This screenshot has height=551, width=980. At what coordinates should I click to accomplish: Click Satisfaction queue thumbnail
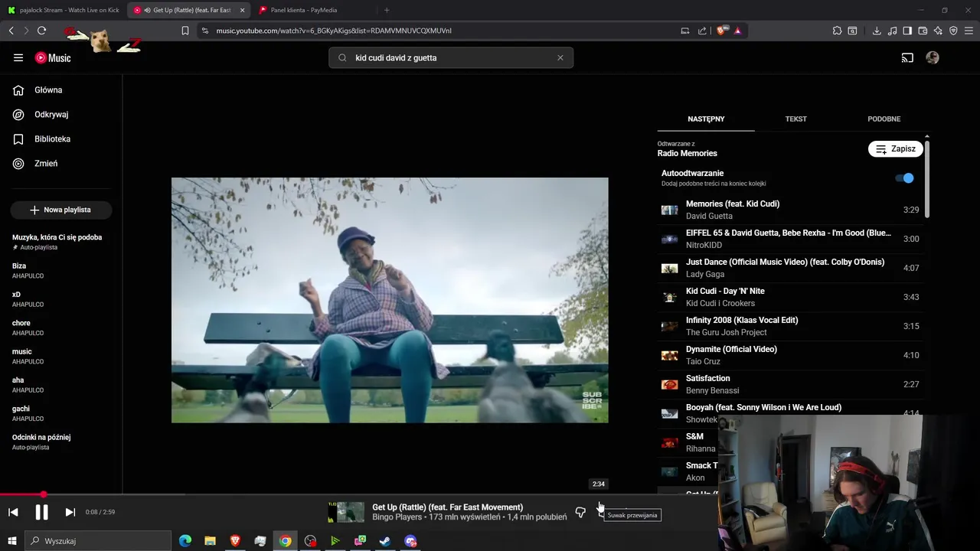[x=670, y=384]
